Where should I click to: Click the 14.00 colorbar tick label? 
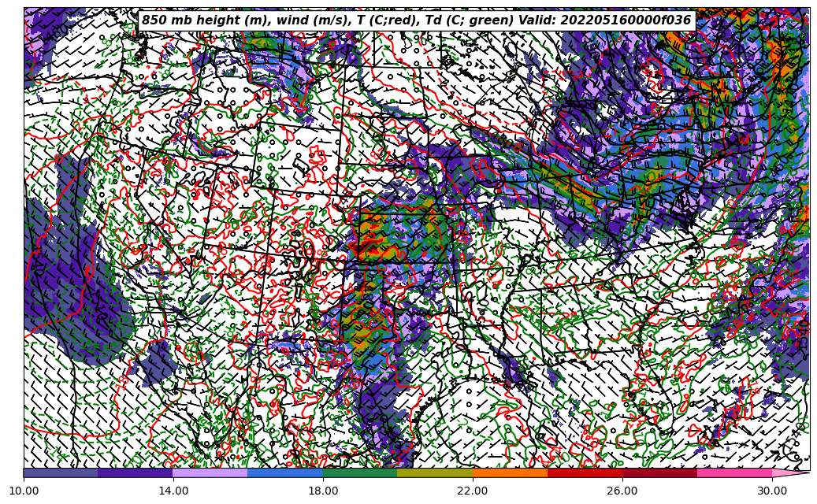pyautogui.click(x=173, y=491)
